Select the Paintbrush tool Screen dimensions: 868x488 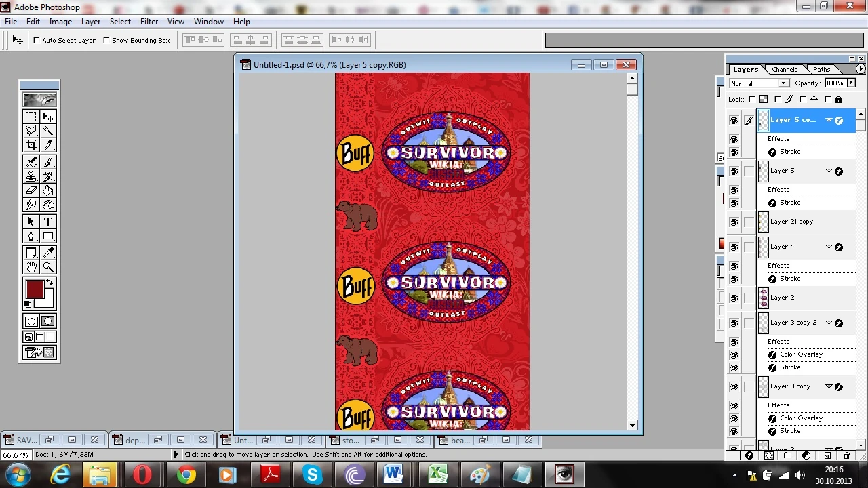[x=48, y=162]
